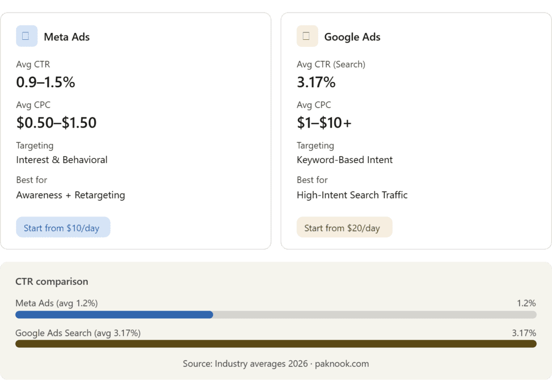Click 'Awareness + Retargeting' text

tap(71, 195)
